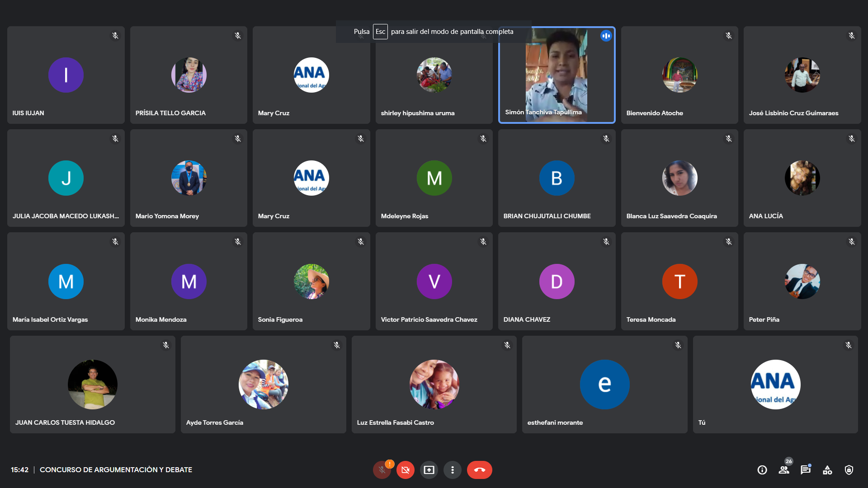Image resolution: width=868 pixels, height=488 pixels.
Task: Click muted mic icon on your own Tú tile
Action: pos(849,345)
